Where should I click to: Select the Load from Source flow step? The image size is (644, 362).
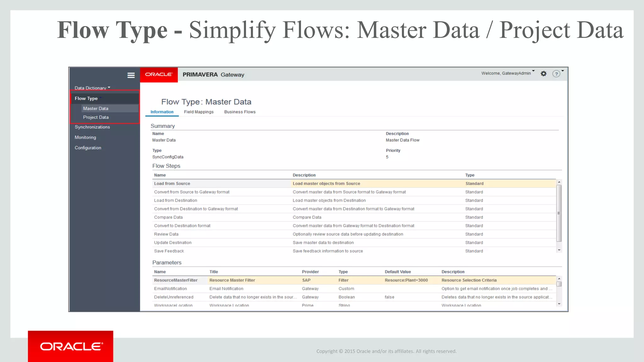354,184
